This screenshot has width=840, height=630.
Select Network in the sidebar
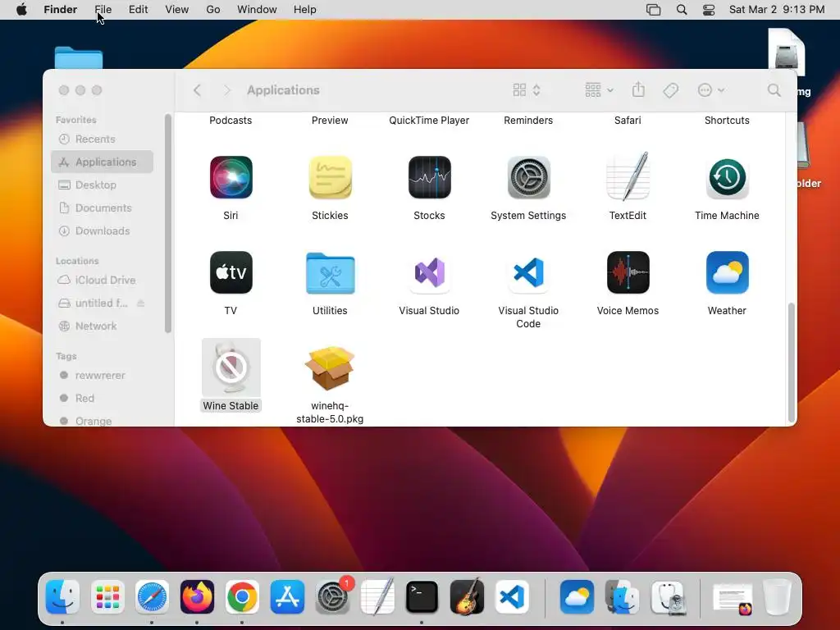click(x=103, y=326)
